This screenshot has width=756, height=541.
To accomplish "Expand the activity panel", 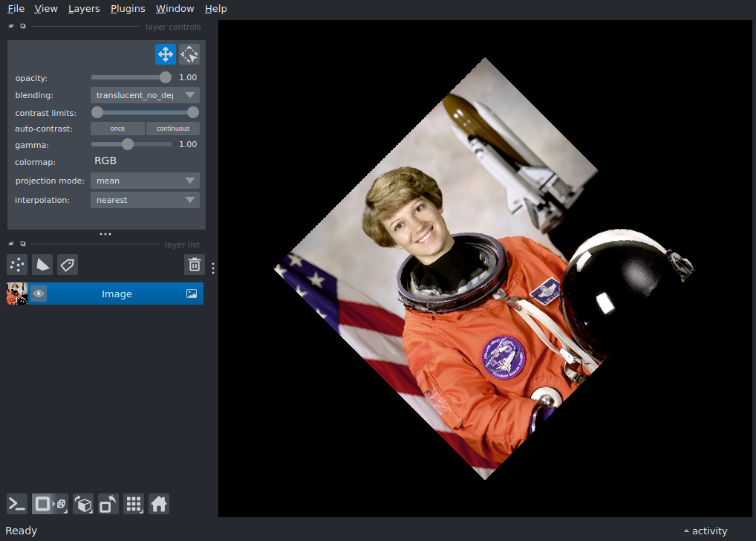I will [704, 531].
